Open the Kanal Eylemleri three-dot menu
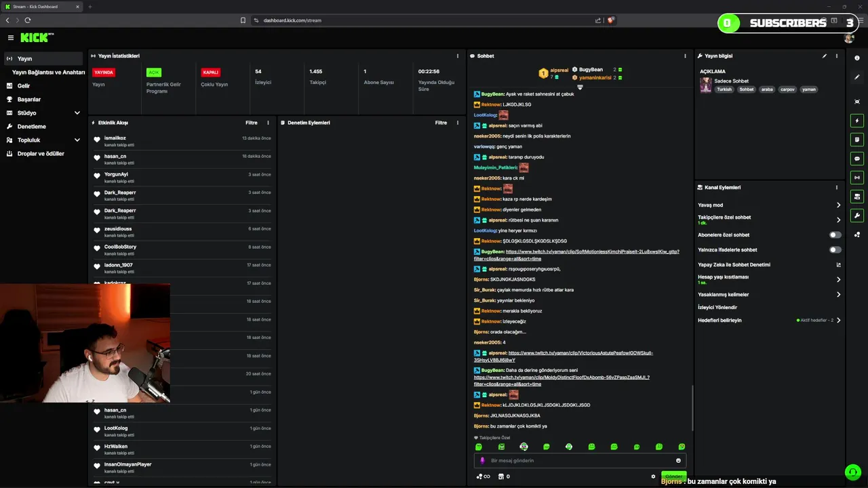868x488 pixels. [x=837, y=188]
